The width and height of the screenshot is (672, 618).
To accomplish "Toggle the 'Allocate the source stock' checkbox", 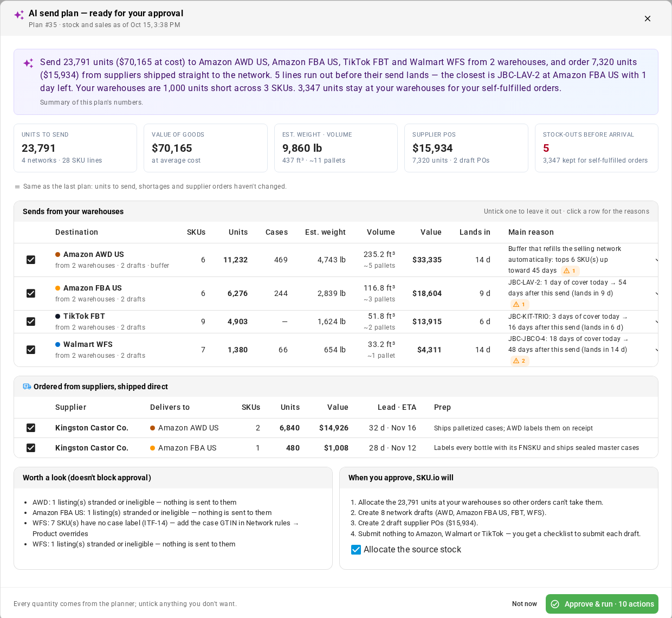I will point(356,550).
